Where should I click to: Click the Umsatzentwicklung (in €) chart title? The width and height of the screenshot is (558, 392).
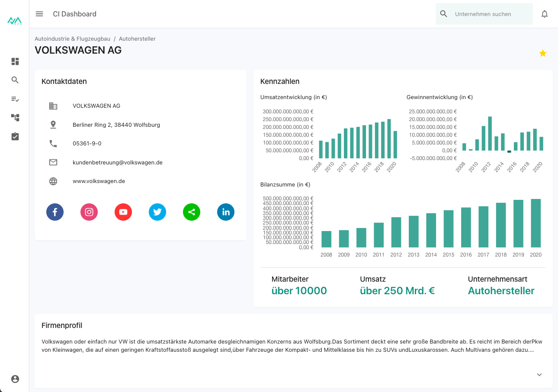coord(294,97)
